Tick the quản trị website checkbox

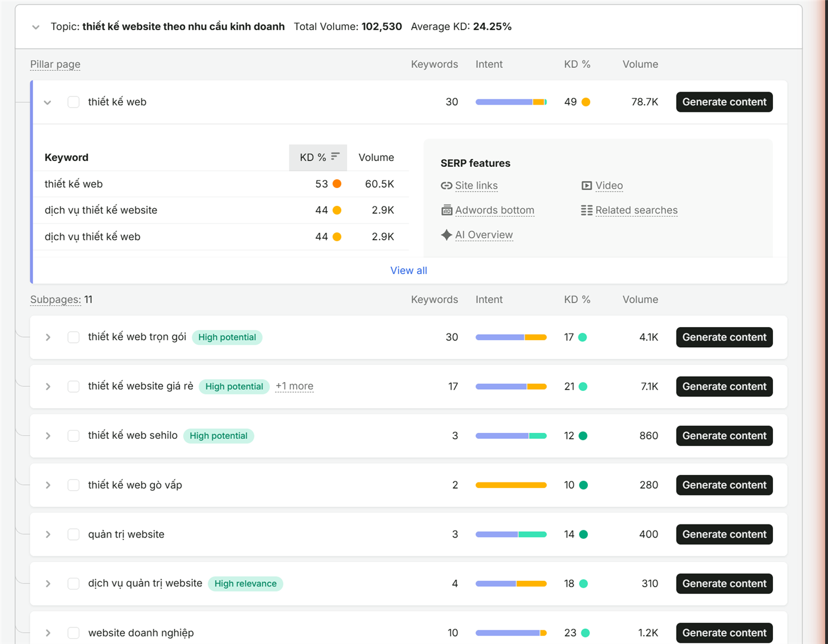73,534
